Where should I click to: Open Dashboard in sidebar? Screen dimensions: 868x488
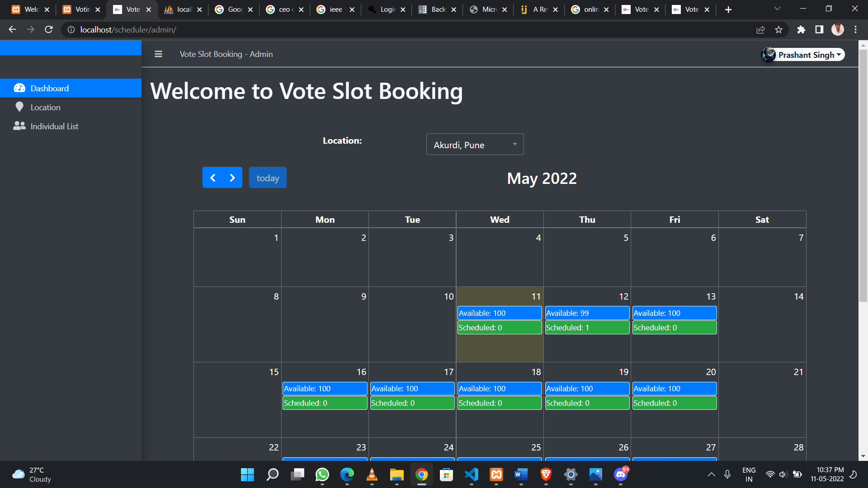pos(71,88)
